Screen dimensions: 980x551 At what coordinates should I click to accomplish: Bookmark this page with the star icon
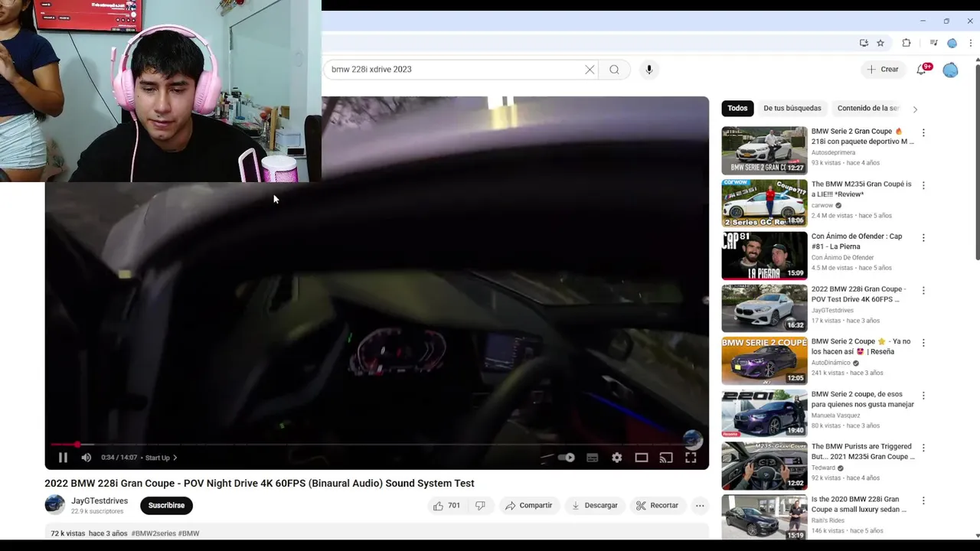click(x=880, y=43)
